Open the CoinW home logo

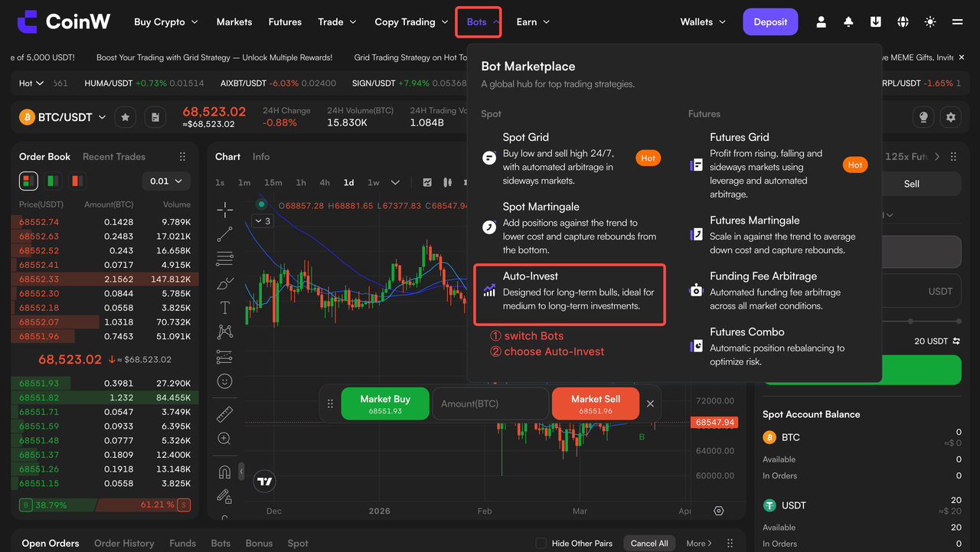(64, 22)
